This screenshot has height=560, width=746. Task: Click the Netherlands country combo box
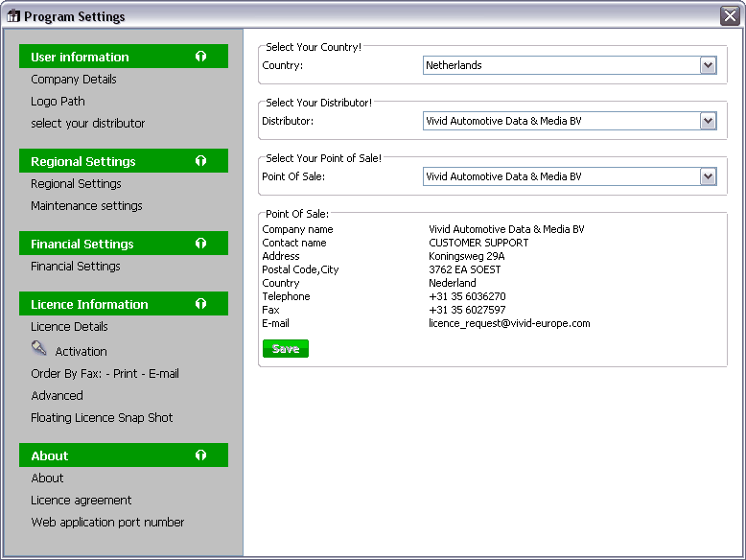[x=570, y=65]
